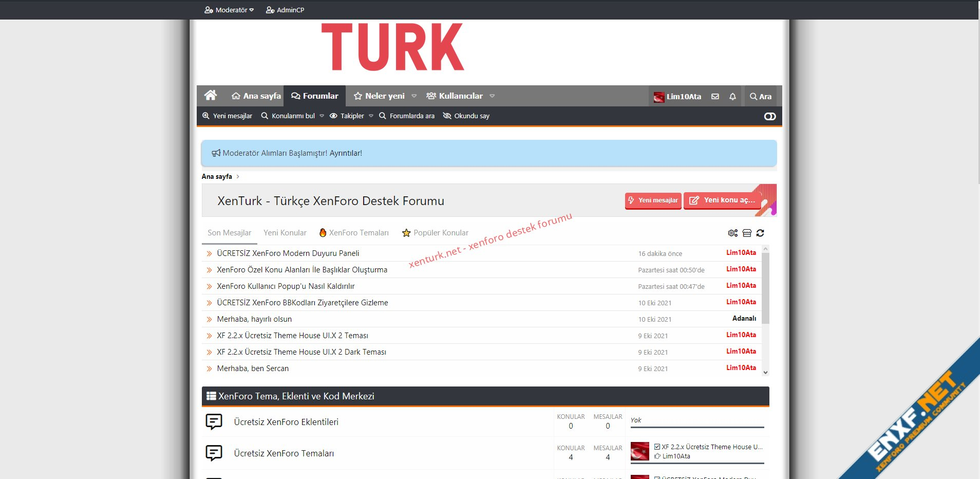Click the Ücretsiz XenForo Eklentileri forum icon
Image resolution: width=980 pixels, height=479 pixels.
point(214,422)
